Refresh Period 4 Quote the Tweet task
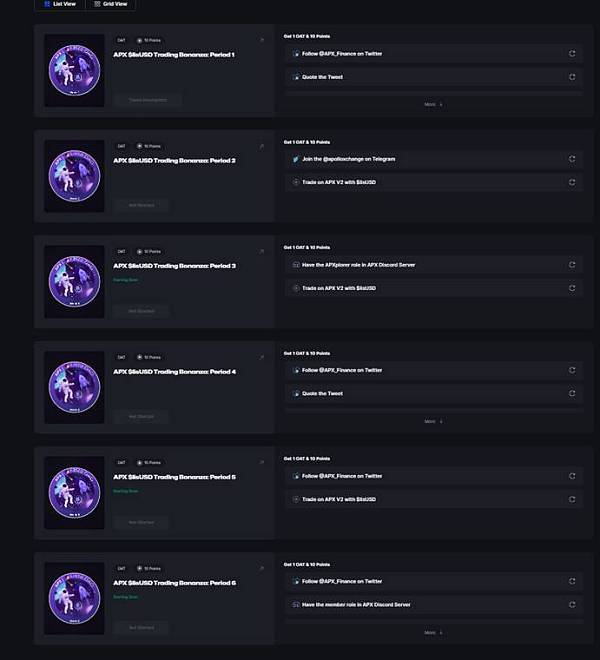Viewport: 600px width, 660px height. [x=572, y=393]
